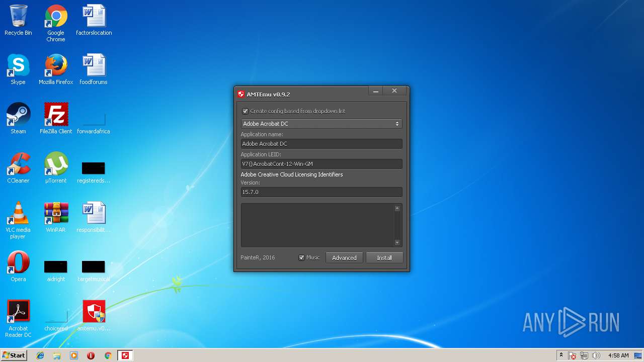The width and height of the screenshot is (644, 362).
Task: Select the foodforums Word document
Action: pyautogui.click(x=94, y=69)
